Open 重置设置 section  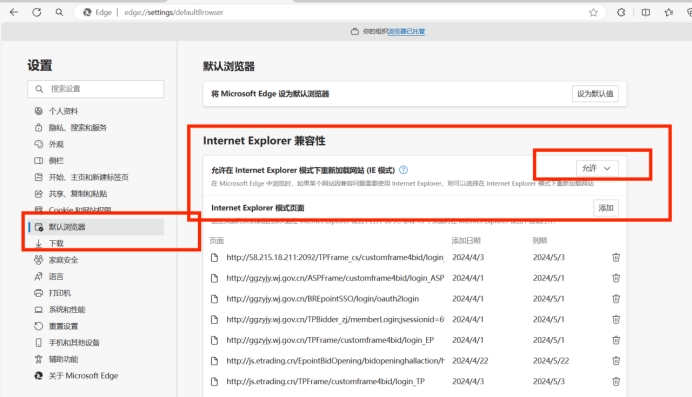click(63, 326)
